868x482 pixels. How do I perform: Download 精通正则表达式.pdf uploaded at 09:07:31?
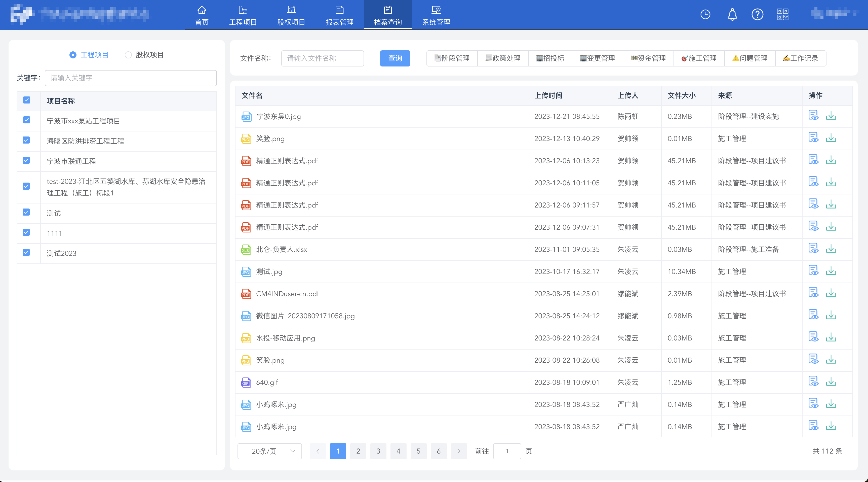click(831, 226)
